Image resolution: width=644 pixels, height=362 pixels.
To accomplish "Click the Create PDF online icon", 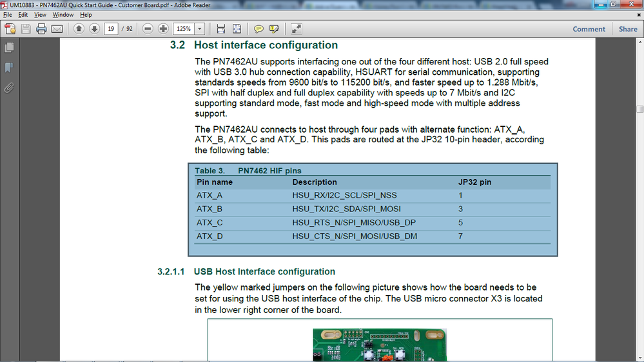I will pyautogui.click(x=10, y=29).
